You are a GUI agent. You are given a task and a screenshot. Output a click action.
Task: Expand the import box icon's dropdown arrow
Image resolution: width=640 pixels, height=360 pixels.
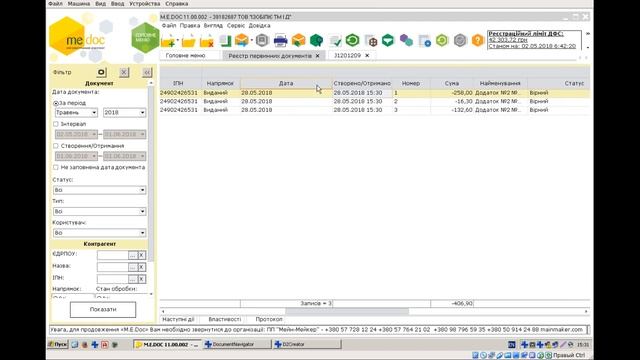251,40
